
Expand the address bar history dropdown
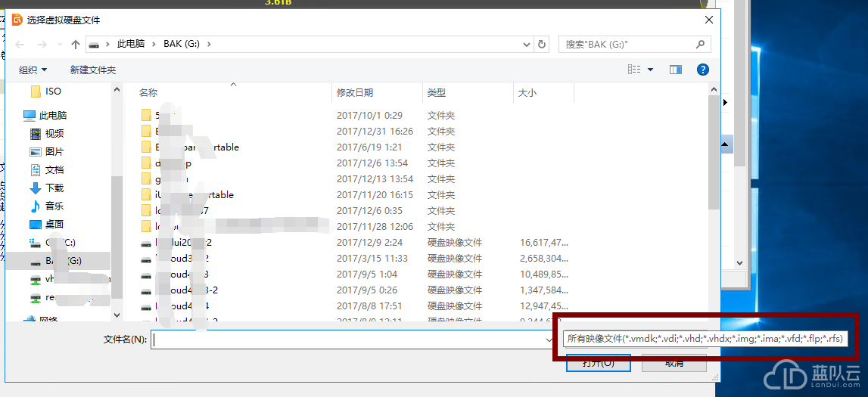coord(527,45)
